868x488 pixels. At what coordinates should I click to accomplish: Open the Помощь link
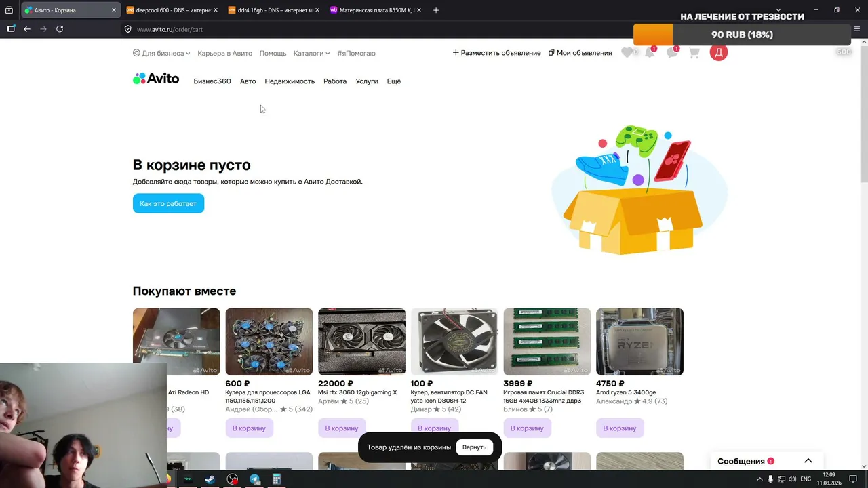pos(273,53)
